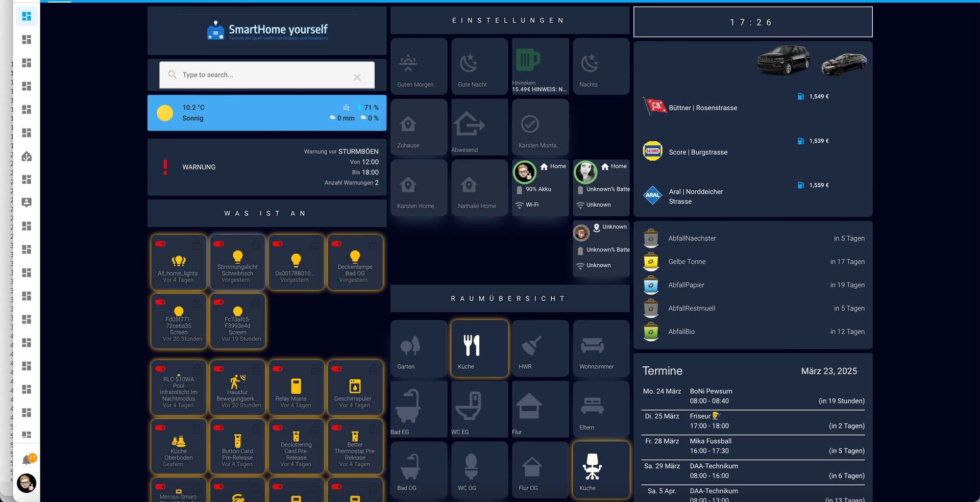Toggle Deckenlampe Bad OG light
The image size is (980, 502).
click(355, 262)
